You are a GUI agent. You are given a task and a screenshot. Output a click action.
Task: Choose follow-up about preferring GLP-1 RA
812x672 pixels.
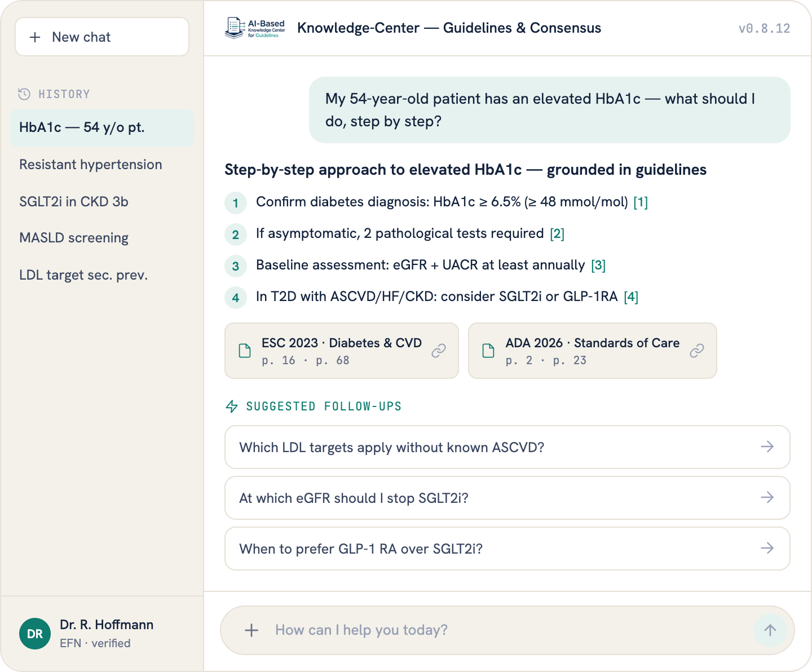pyautogui.click(x=507, y=549)
